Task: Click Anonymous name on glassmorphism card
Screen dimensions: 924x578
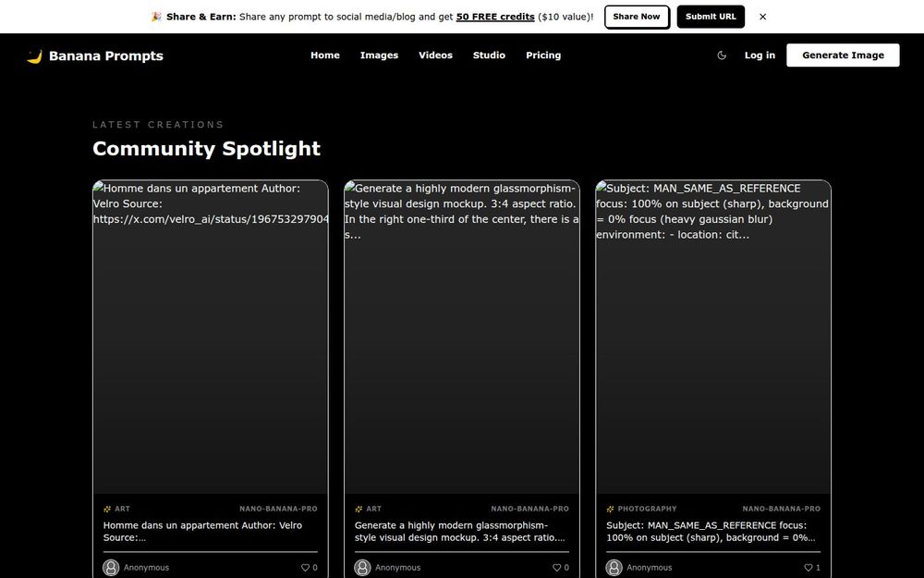Action: point(397,568)
